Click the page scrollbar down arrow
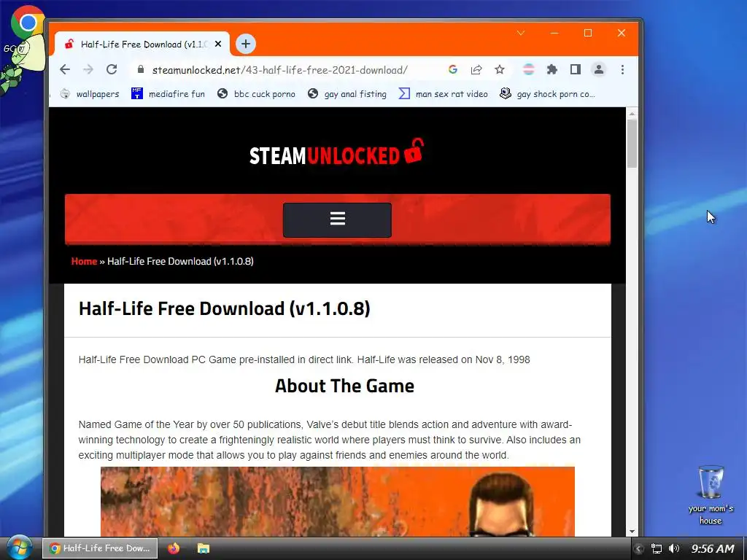 pos(632,531)
